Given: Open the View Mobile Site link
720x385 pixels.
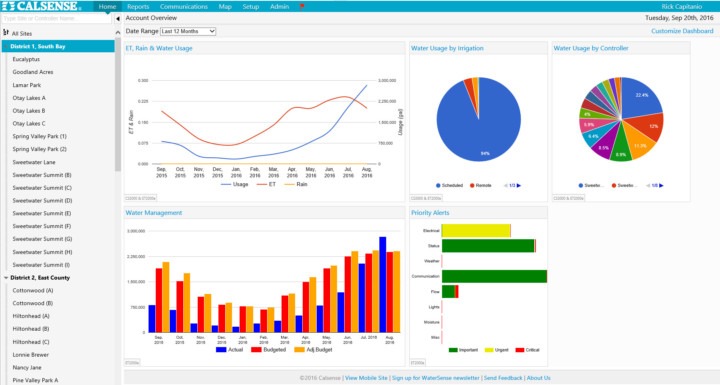Looking at the screenshot, I should tap(366, 378).
